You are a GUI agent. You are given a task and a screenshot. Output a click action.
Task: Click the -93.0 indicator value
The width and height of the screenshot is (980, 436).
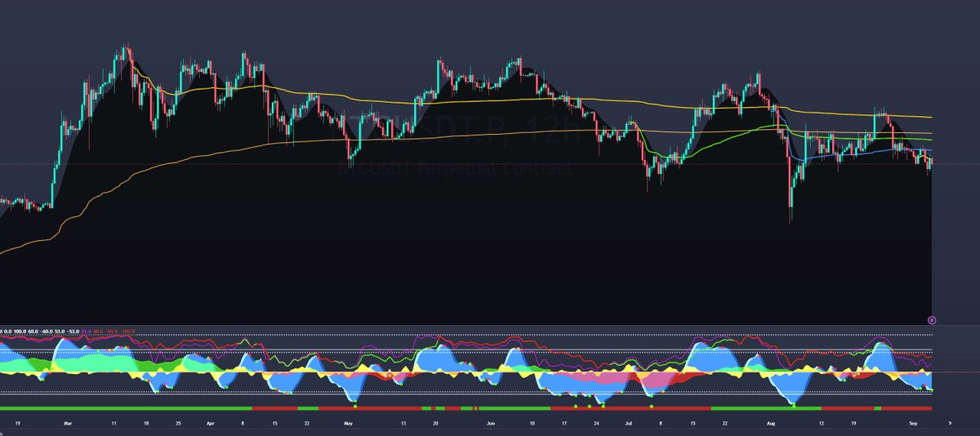pos(112,331)
